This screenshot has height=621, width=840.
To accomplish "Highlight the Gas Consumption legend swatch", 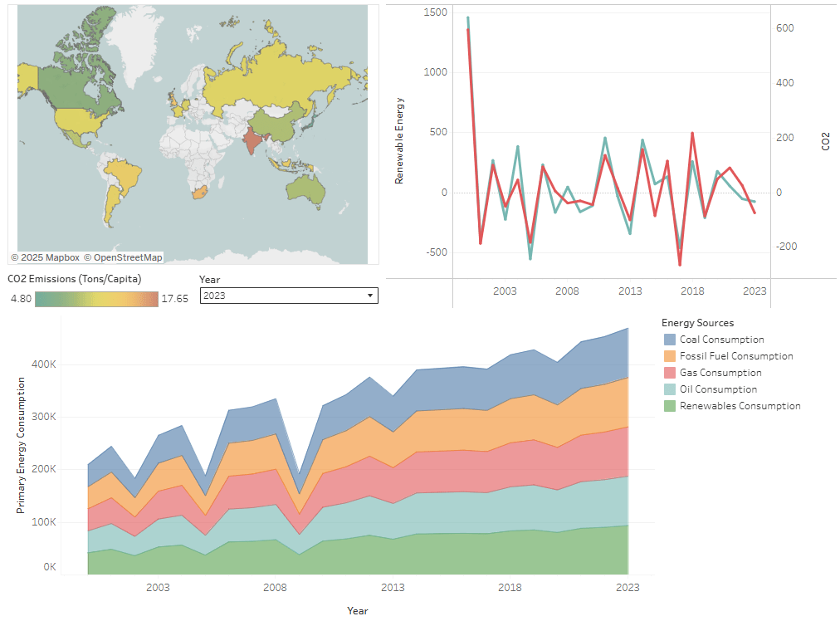I will [669, 373].
